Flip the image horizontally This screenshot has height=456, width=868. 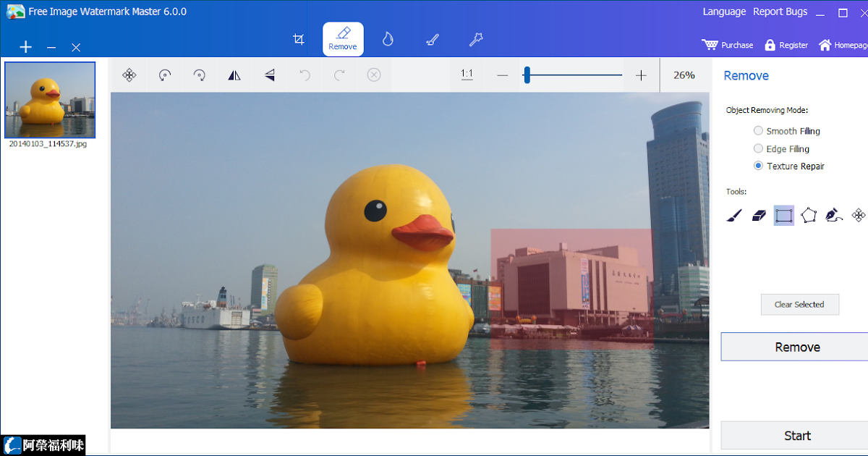[234, 75]
